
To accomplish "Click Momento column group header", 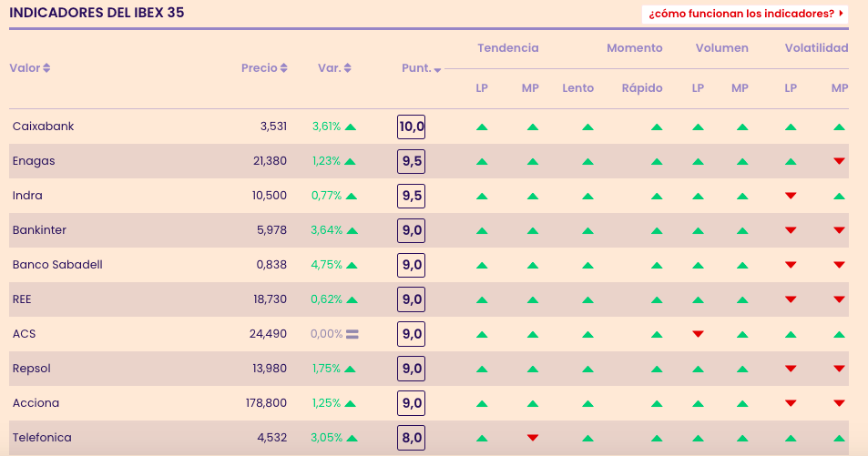I will [x=635, y=48].
